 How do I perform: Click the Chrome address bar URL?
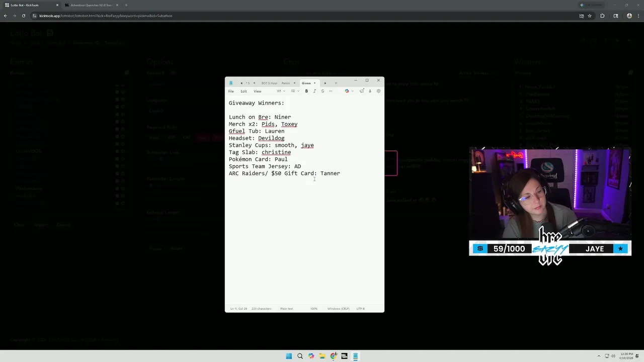(106, 16)
